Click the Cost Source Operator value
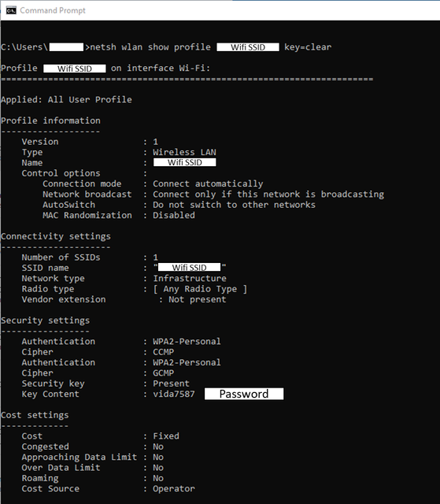440x504 pixels. click(x=174, y=488)
